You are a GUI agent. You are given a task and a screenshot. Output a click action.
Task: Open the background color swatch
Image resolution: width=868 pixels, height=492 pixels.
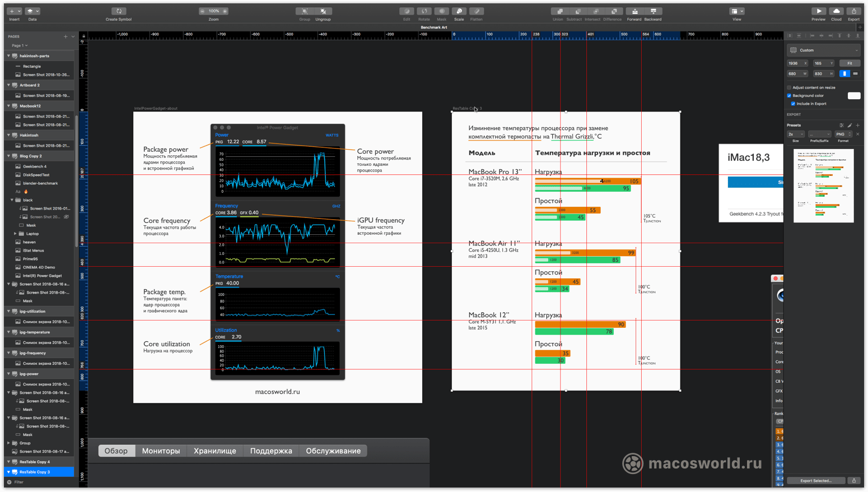point(854,96)
